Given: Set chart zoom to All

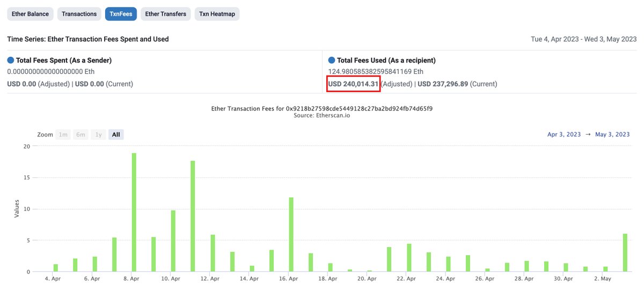Looking at the screenshot, I should click(116, 135).
